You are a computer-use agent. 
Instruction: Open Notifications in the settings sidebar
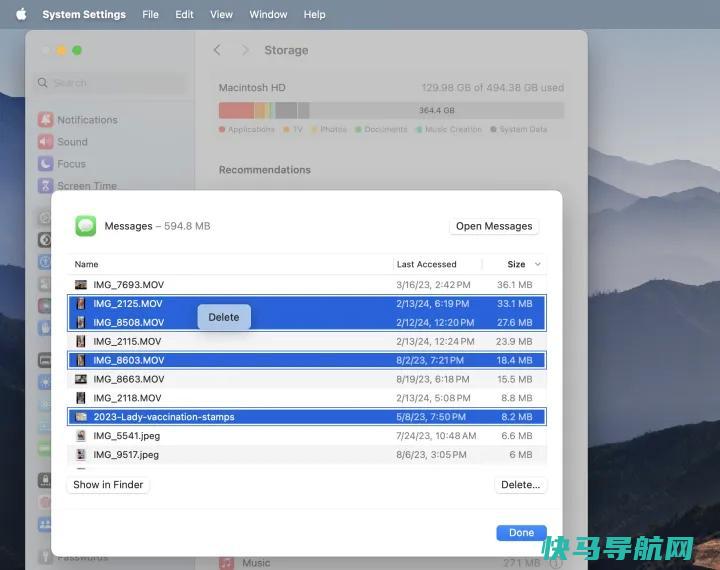78,120
